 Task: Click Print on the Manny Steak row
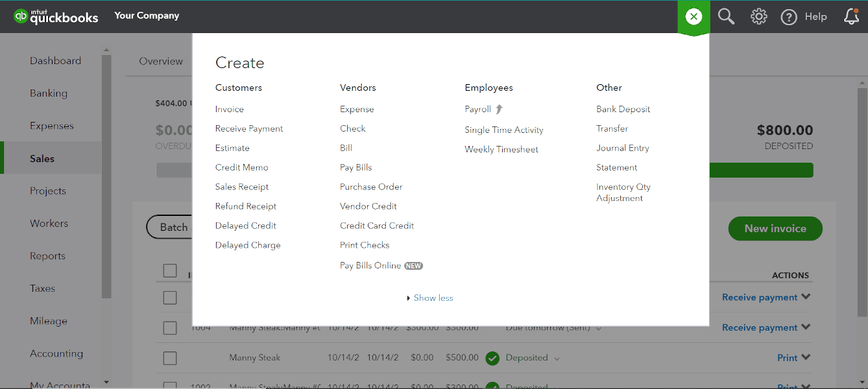pyautogui.click(x=788, y=358)
